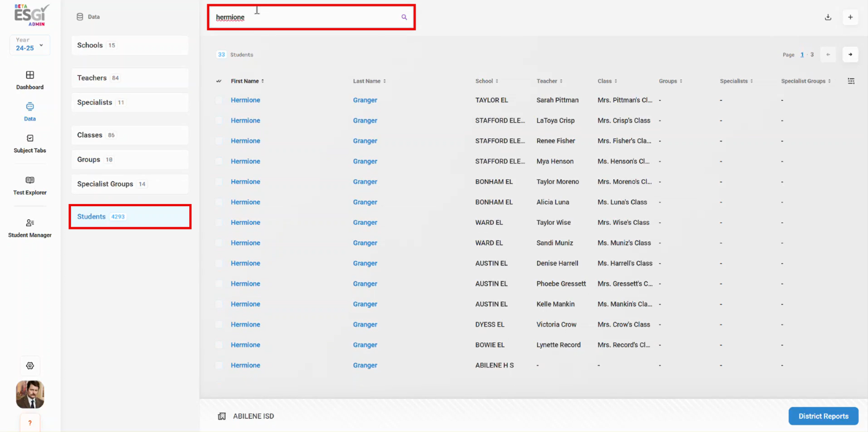
Task: Click the district building icon near ABILENE ISD
Action: [x=222, y=416]
